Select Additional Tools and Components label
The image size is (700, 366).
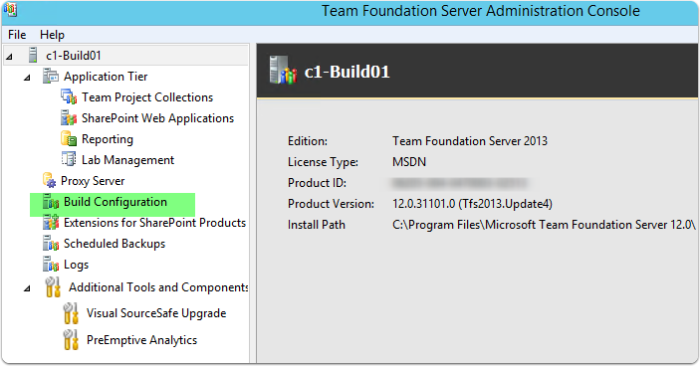(x=158, y=287)
